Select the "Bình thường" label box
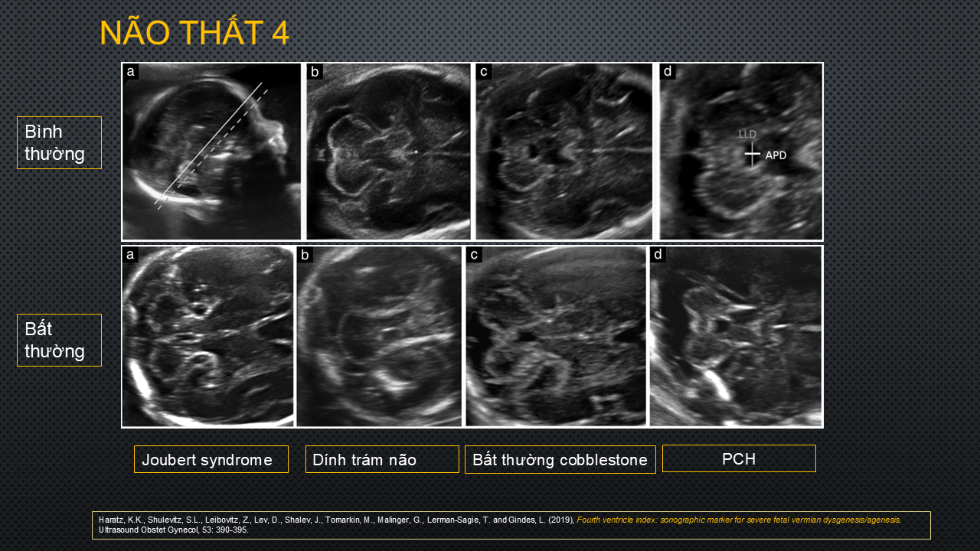 point(59,142)
